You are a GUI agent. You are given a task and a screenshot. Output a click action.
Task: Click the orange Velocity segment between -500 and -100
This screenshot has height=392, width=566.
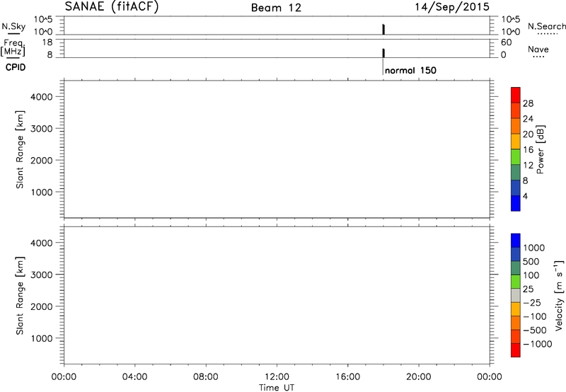click(x=516, y=323)
